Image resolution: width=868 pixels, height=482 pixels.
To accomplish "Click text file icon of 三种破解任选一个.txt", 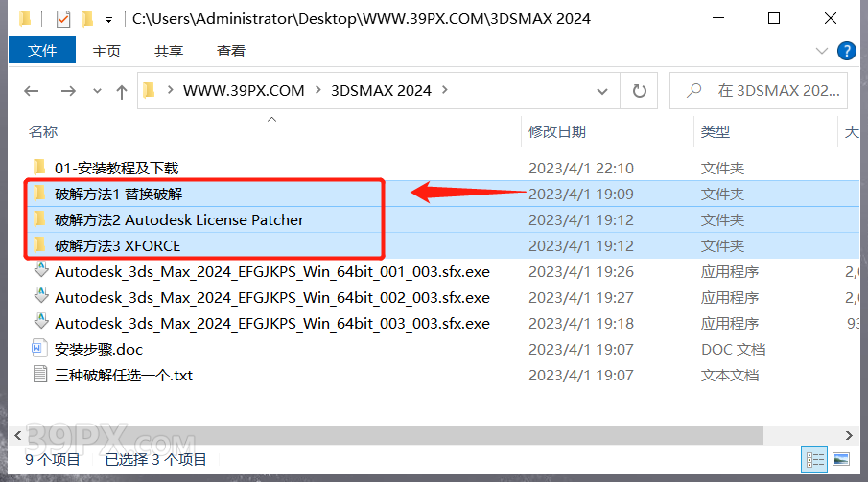I will click(x=40, y=374).
